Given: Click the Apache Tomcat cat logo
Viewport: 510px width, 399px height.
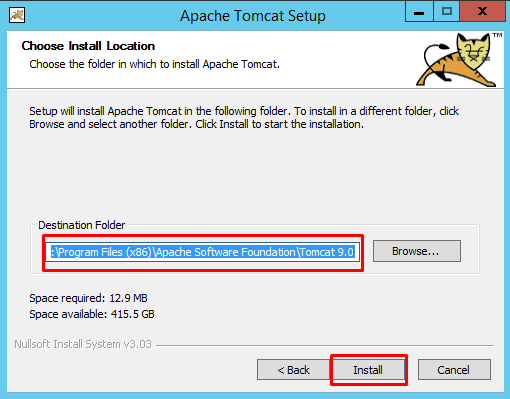Looking at the screenshot, I should [456, 60].
